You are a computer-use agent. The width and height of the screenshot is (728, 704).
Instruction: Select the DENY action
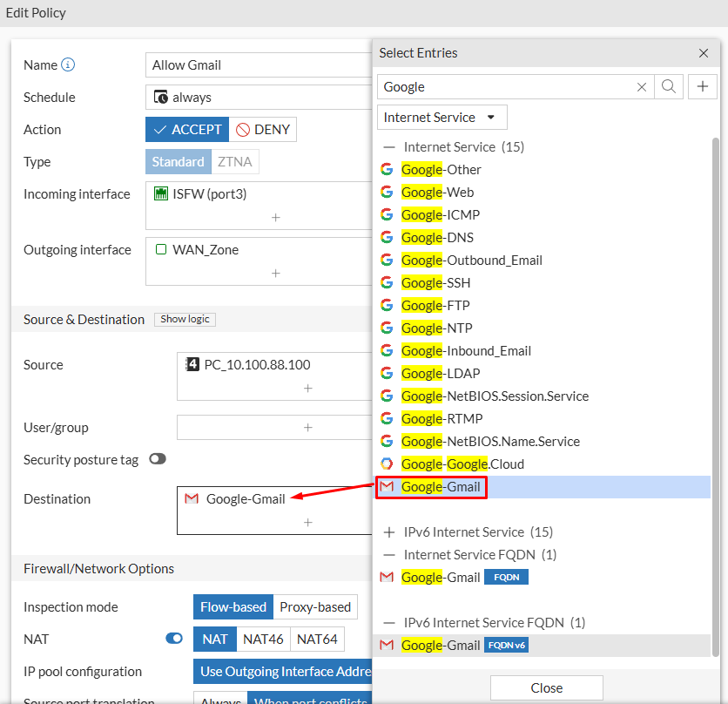[x=262, y=129]
